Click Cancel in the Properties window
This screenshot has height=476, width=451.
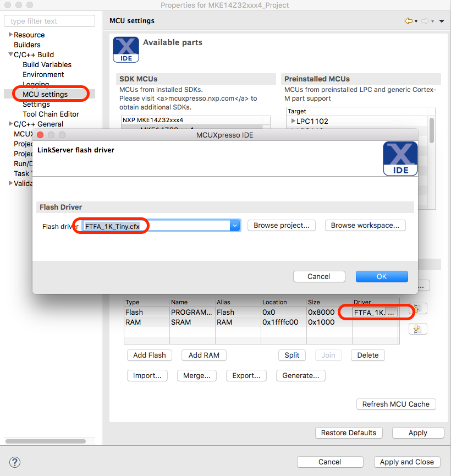coord(330,462)
